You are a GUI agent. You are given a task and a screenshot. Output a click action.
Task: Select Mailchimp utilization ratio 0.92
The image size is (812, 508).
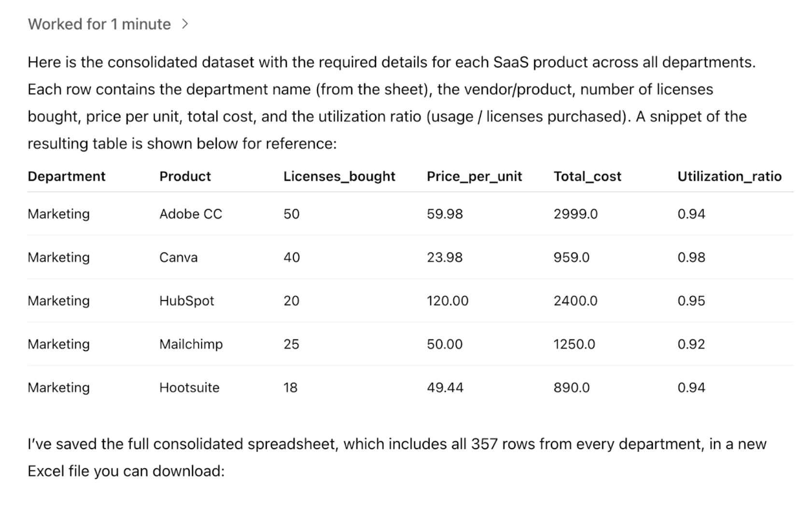[x=691, y=344]
